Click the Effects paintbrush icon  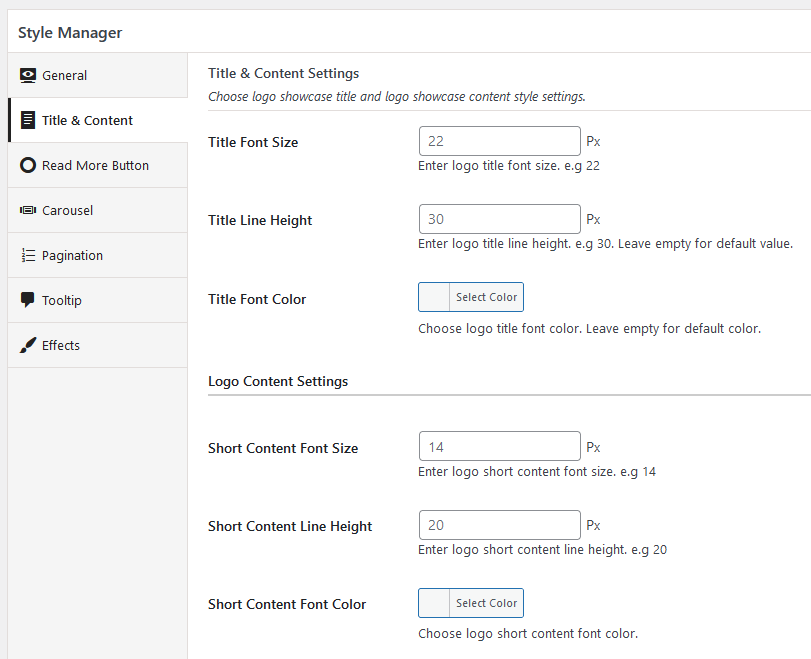pyautogui.click(x=28, y=345)
